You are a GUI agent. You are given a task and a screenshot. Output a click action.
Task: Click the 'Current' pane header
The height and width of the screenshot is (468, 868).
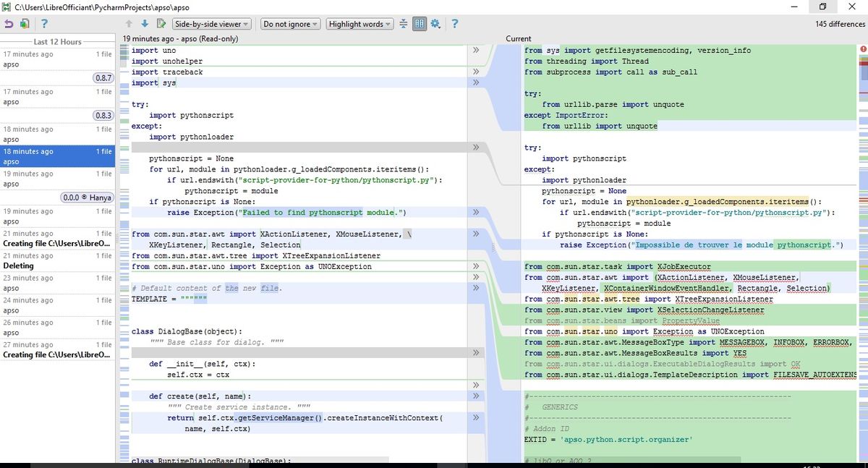pos(518,39)
